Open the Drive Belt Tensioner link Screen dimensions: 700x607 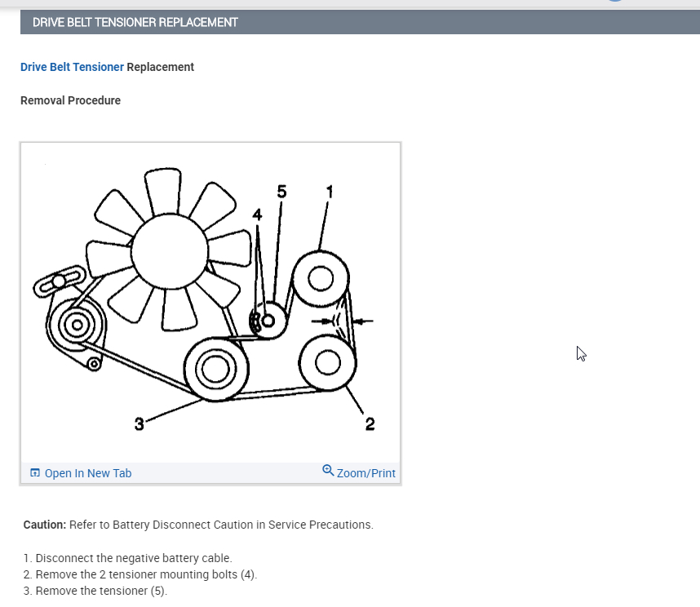coord(72,67)
